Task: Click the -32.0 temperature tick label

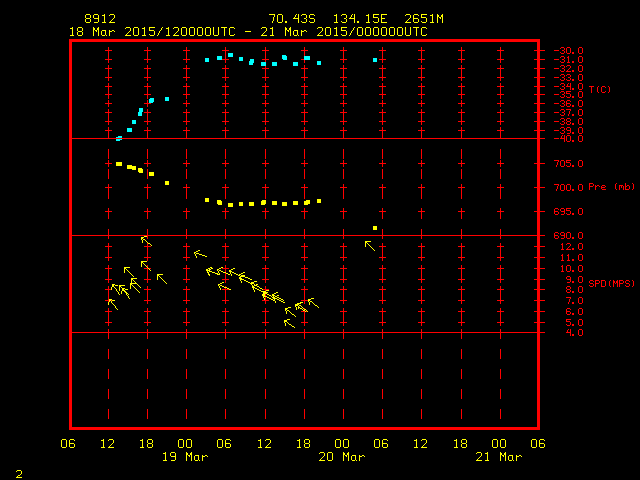Action: tap(569, 69)
